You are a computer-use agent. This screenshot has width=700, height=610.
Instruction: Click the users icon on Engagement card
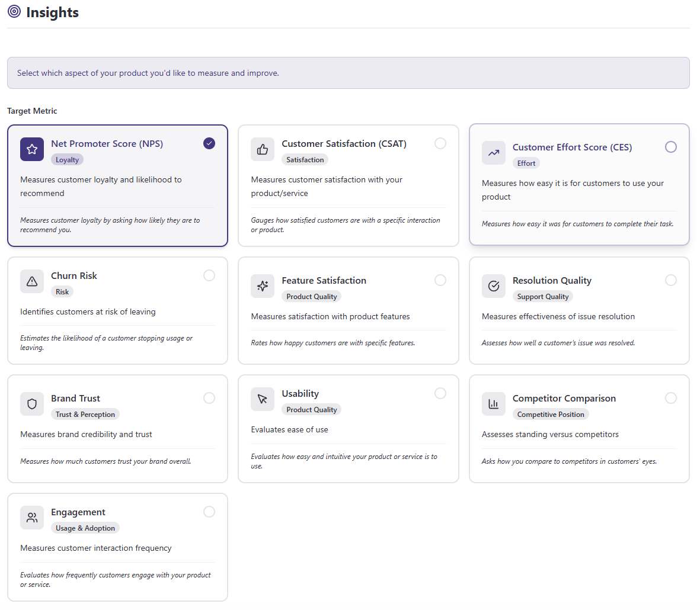[x=31, y=517]
